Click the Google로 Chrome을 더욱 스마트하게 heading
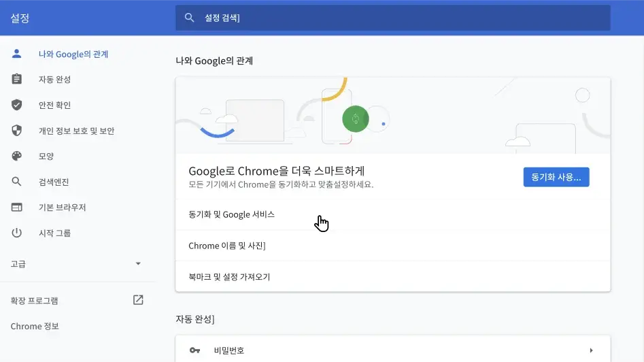The height and width of the screenshot is (362, 644). click(276, 171)
